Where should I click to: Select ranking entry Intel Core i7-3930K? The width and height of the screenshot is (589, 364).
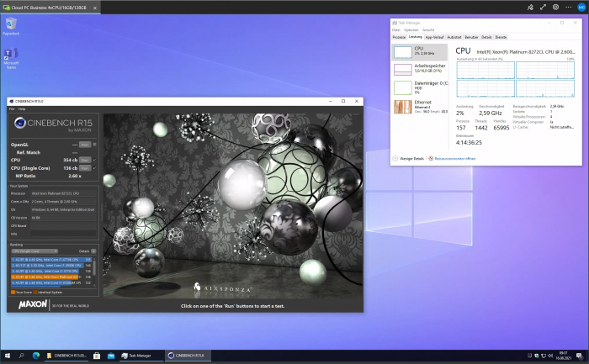(51, 266)
